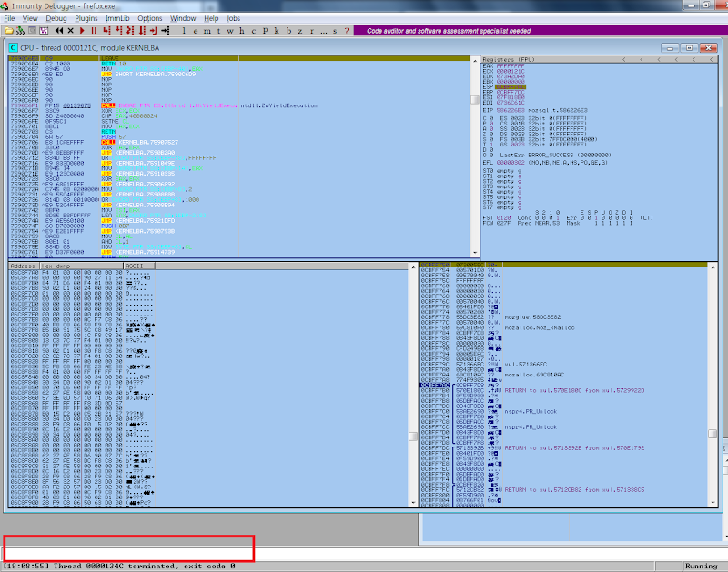Image resolution: width=728 pixels, height=572 pixels.
Task: Click the Step into icon
Action: pos(104,30)
